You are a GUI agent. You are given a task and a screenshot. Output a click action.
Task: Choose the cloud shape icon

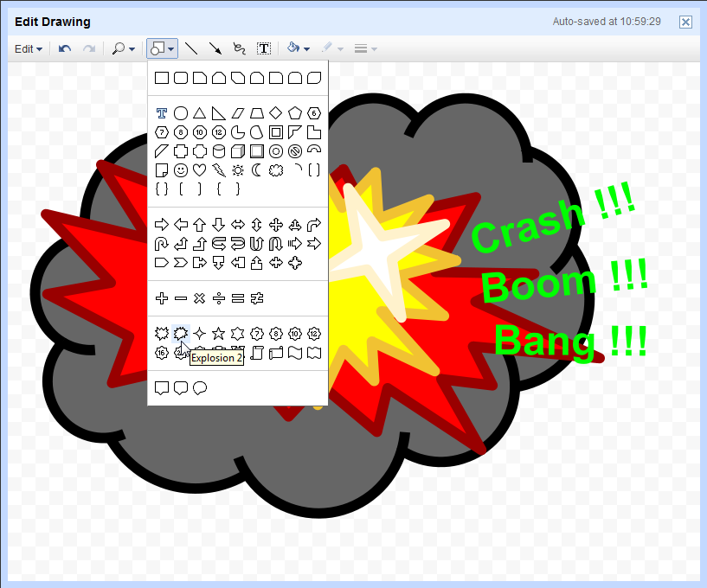tap(276, 170)
